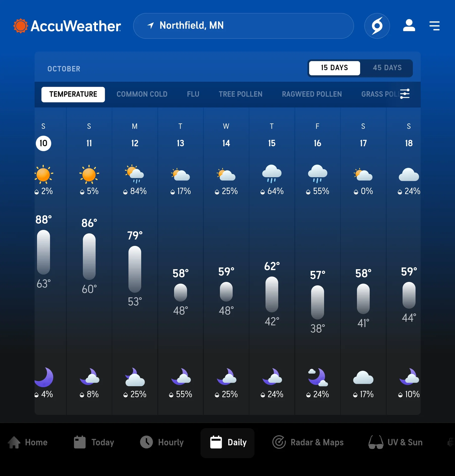Click the clear moon night icon for the 10th
The image size is (455, 476).
44,377
